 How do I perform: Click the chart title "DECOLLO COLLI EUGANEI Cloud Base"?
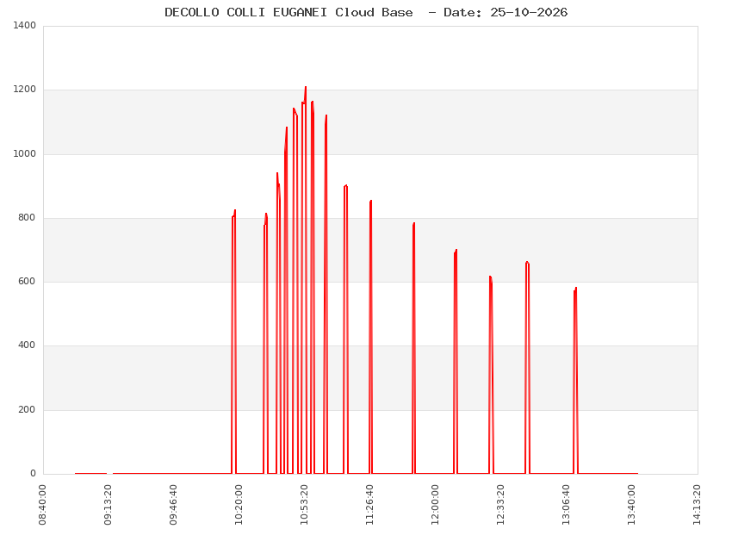[288, 13]
